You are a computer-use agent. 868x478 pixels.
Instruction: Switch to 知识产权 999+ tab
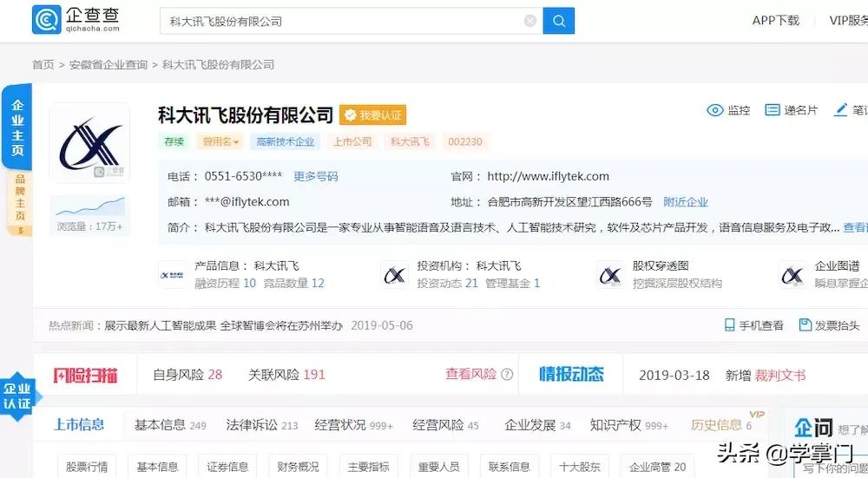629,425
